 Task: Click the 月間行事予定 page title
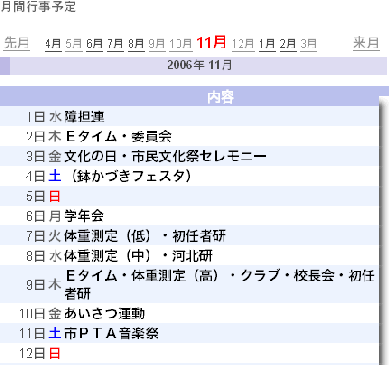click(38, 7)
